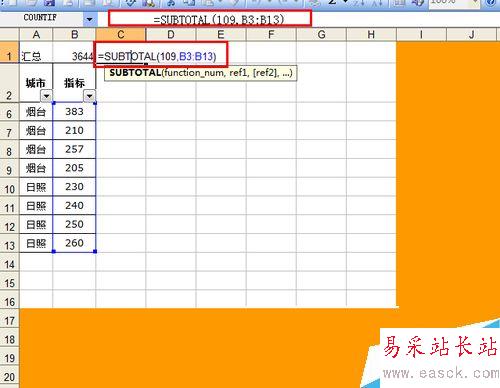The image size is (500, 388).
Task: Select column F header
Action: tap(271, 35)
